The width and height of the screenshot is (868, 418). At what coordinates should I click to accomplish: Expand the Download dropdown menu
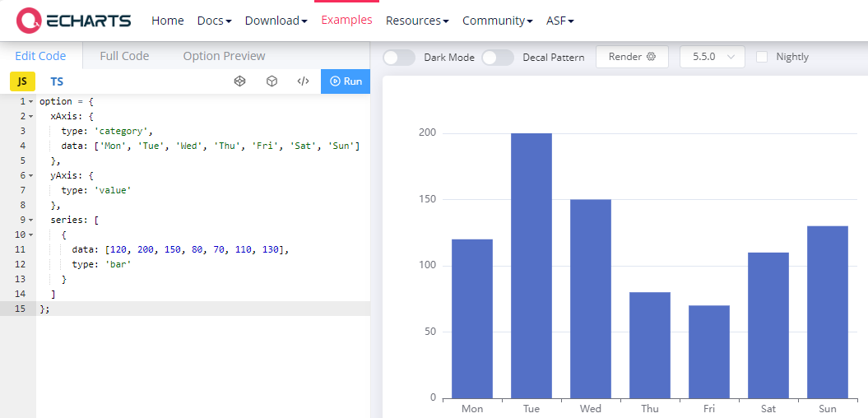(276, 21)
